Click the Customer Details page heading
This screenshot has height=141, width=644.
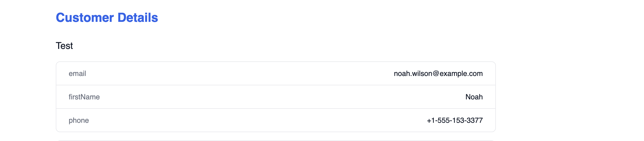coord(107,18)
